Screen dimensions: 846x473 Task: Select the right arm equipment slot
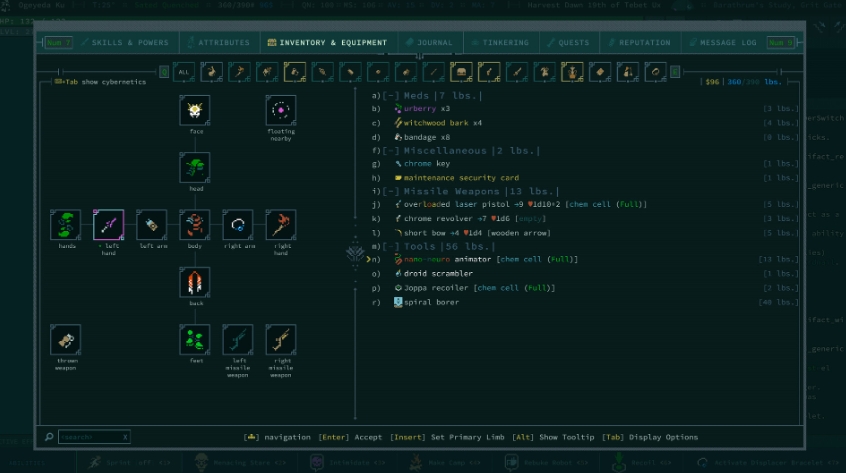pos(238,225)
